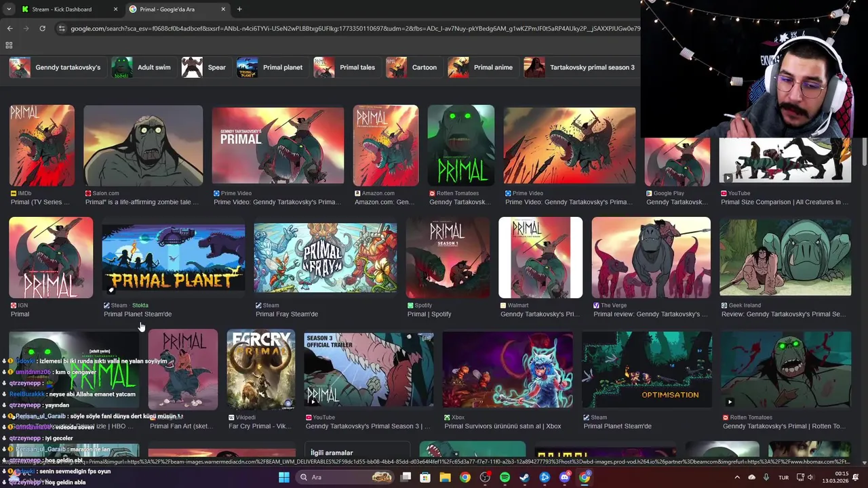Open Steam from the taskbar
This screenshot has width=868, height=488.
pyautogui.click(x=524, y=477)
